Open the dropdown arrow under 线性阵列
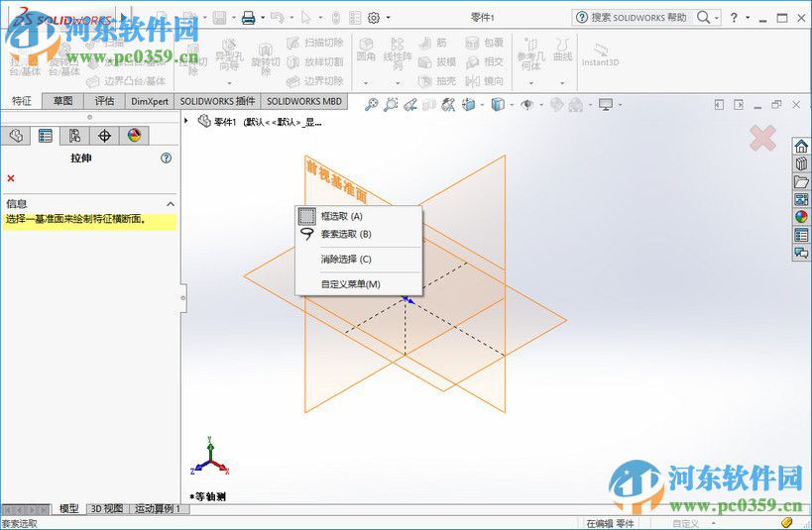 pos(398,83)
